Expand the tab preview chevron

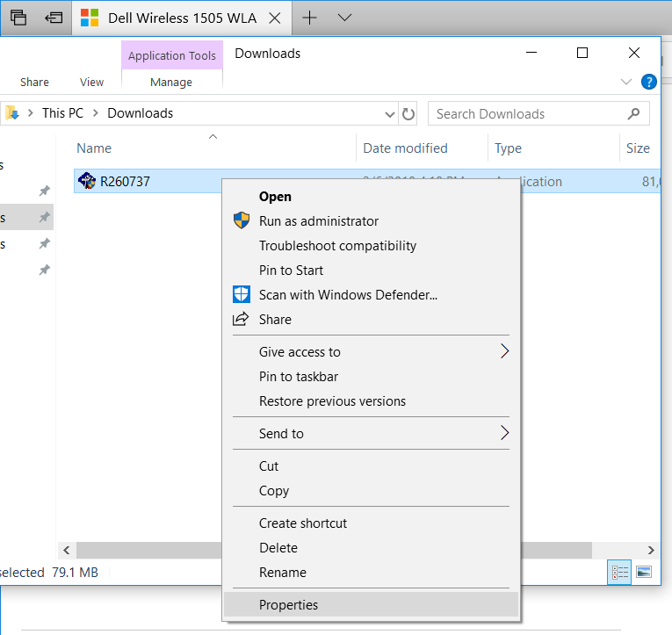[344, 18]
